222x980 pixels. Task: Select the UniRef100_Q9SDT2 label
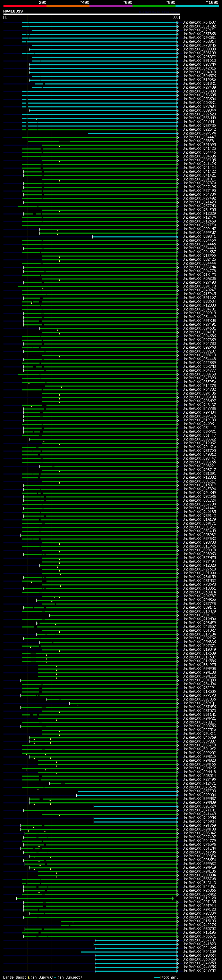tap(199, 57)
